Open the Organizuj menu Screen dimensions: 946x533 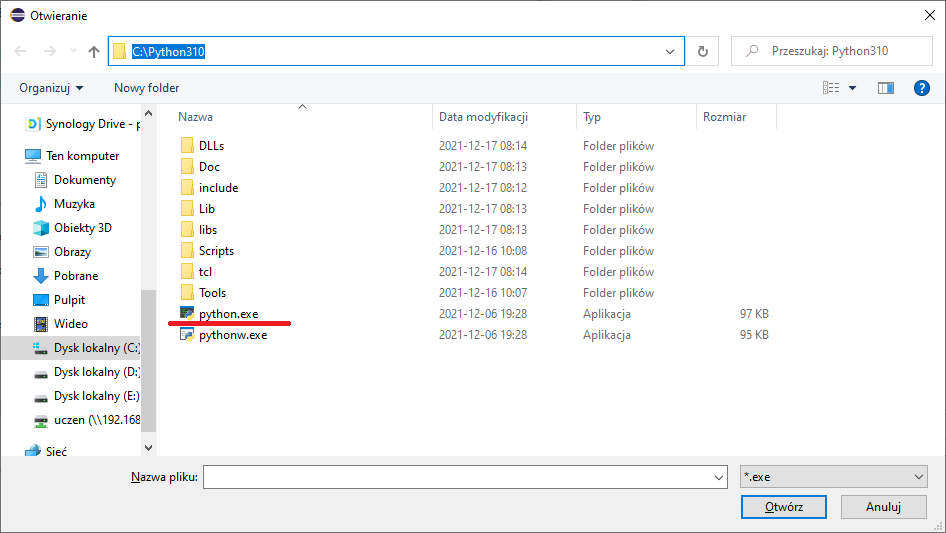[51, 88]
